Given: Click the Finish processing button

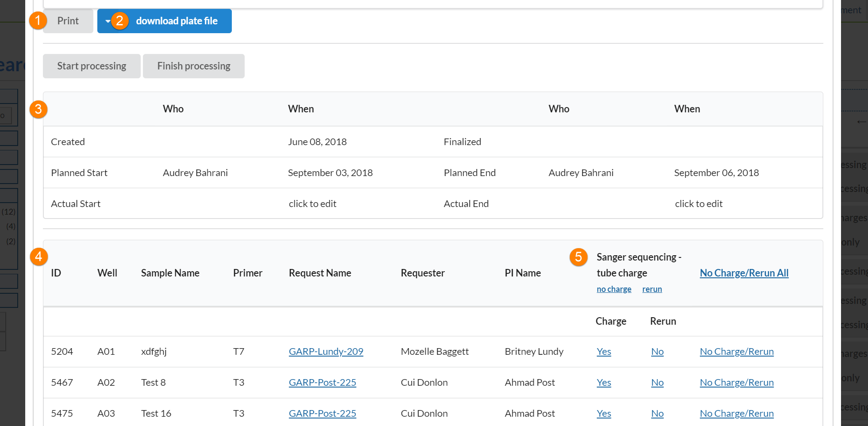Looking at the screenshot, I should tap(194, 66).
